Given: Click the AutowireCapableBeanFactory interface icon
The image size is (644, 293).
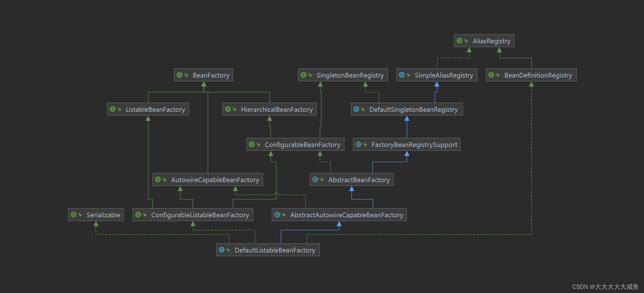Looking at the screenshot, I should [158, 179].
